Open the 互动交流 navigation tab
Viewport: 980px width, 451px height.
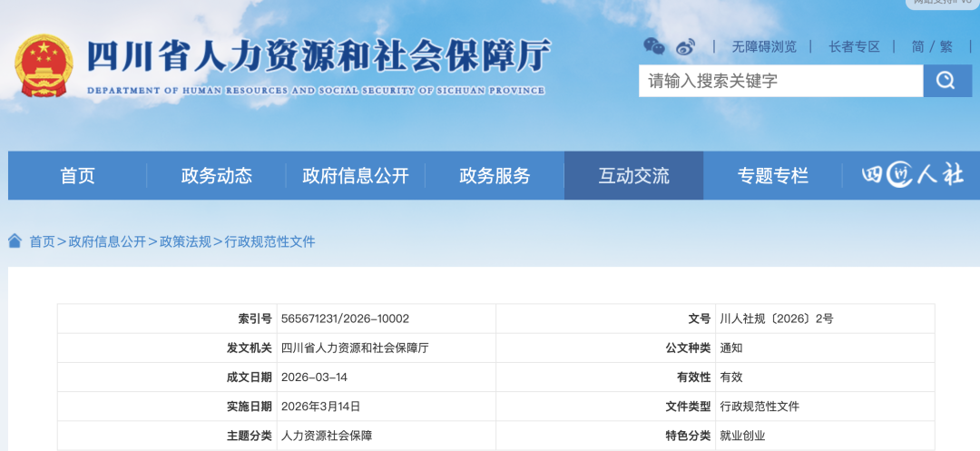click(x=633, y=175)
